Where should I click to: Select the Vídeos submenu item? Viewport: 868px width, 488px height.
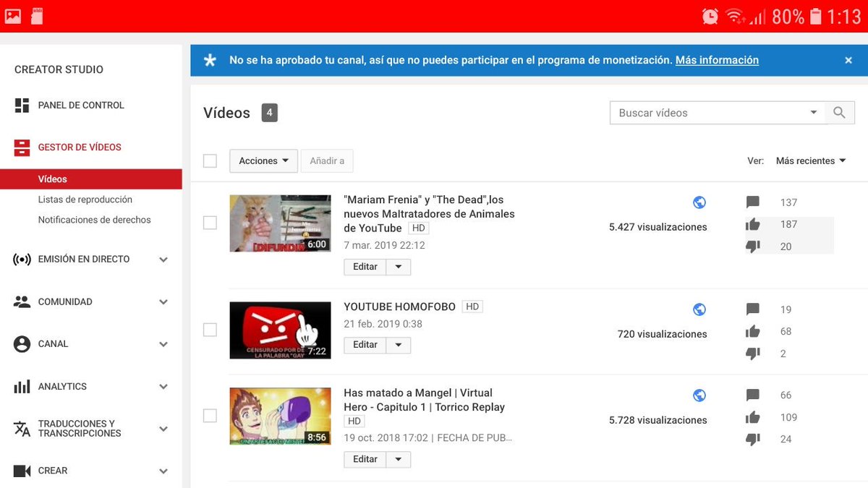click(x=91, y=179)
